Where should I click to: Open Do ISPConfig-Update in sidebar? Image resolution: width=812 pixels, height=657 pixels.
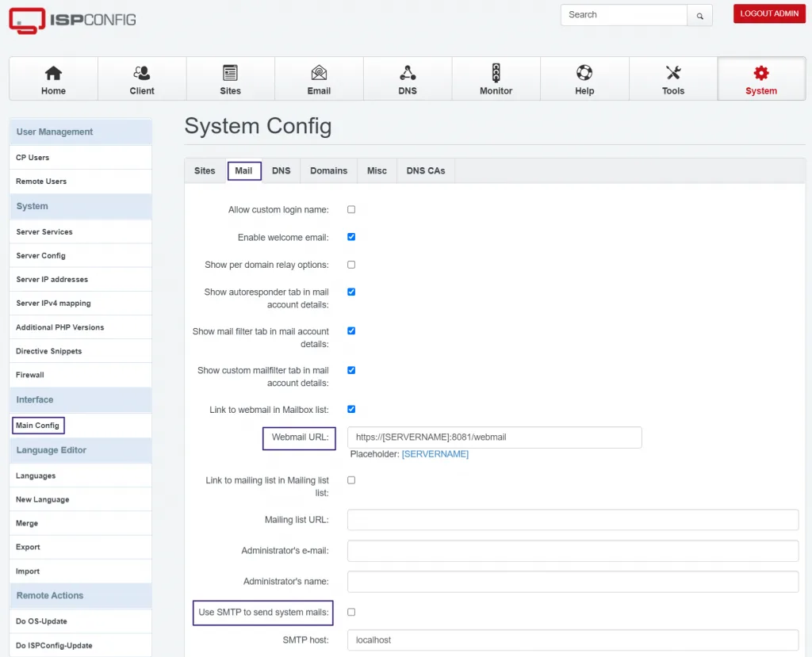(x=80, y=646)
